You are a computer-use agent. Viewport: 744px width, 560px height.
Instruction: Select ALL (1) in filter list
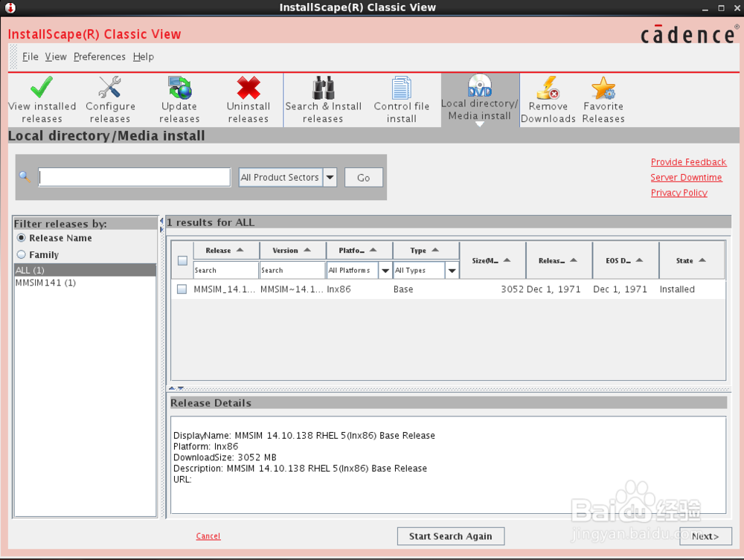click(85, 270)
